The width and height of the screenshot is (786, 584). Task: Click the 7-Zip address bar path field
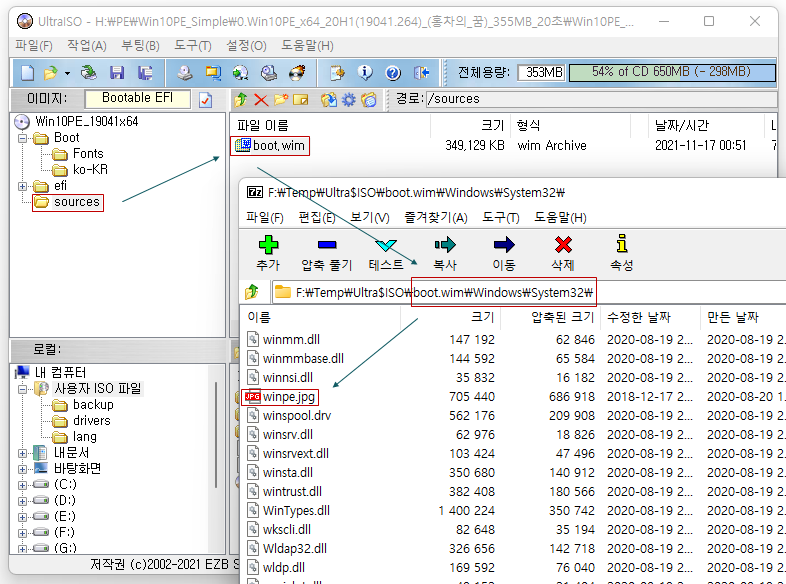point(528,292)
